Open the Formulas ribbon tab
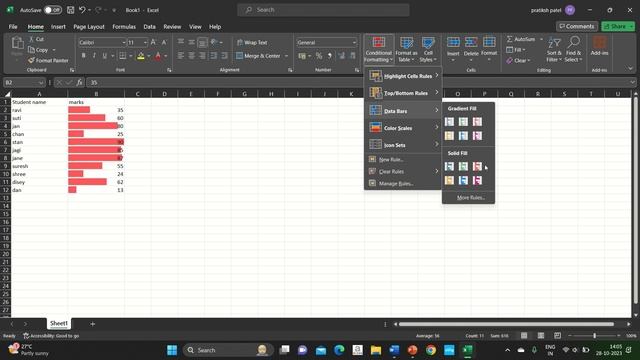The width and height of the screenshot is (640, 360). [124, 27]
